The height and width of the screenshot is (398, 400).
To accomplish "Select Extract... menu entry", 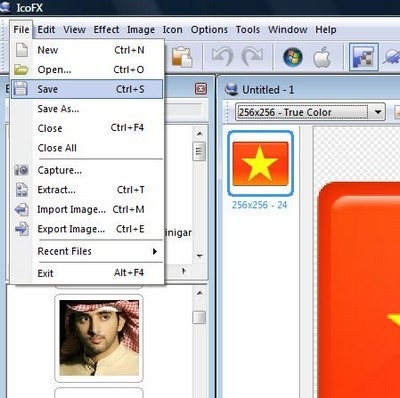I will (87, 190).
